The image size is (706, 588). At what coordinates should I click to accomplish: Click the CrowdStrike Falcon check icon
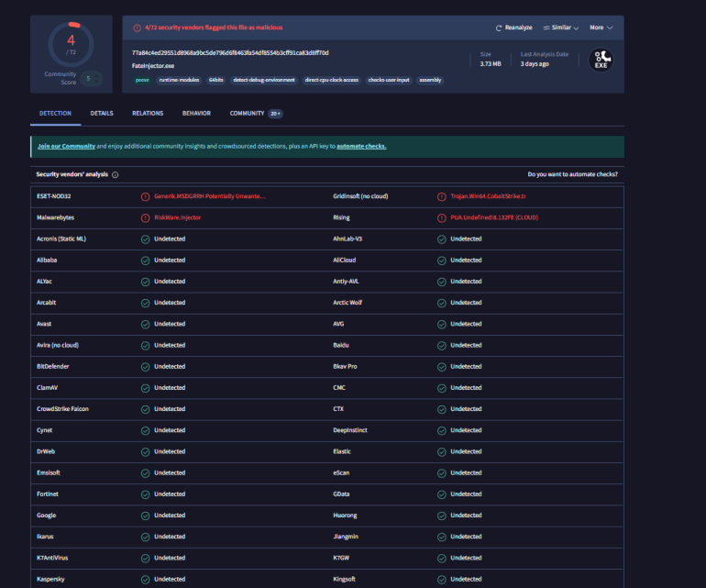tap(146, 409)
